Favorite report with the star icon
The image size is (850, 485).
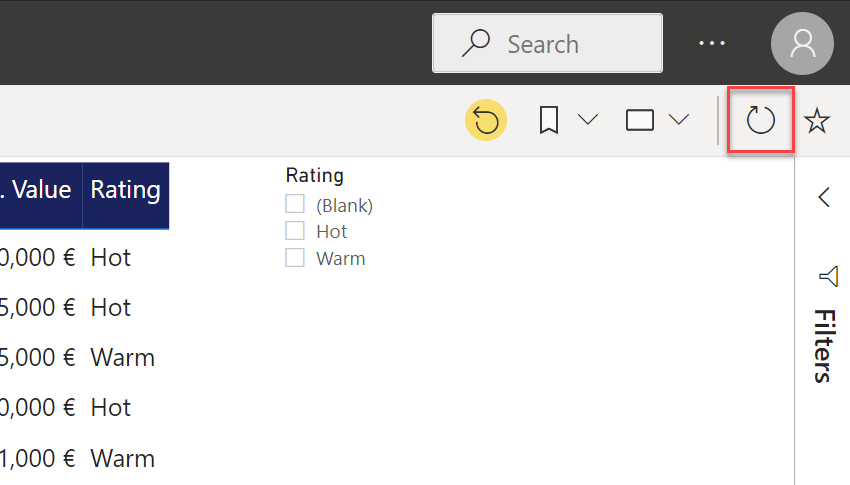click(817, 121)
